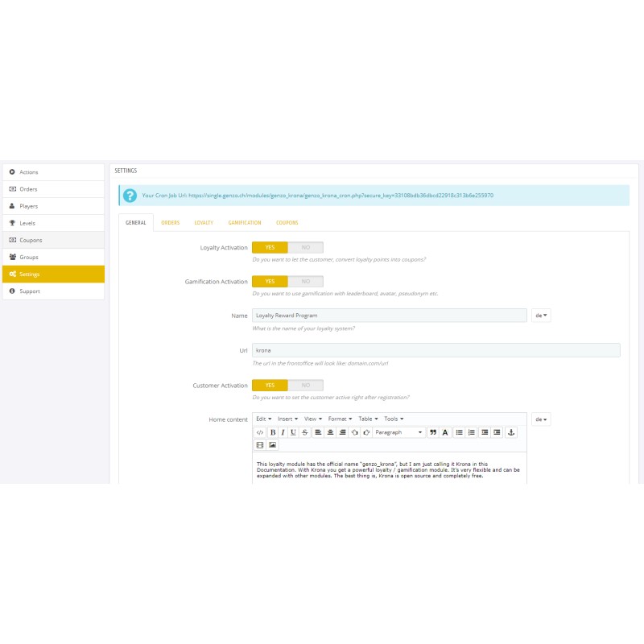Switch to the Gamification tab
644x644 pixels.
244,222
